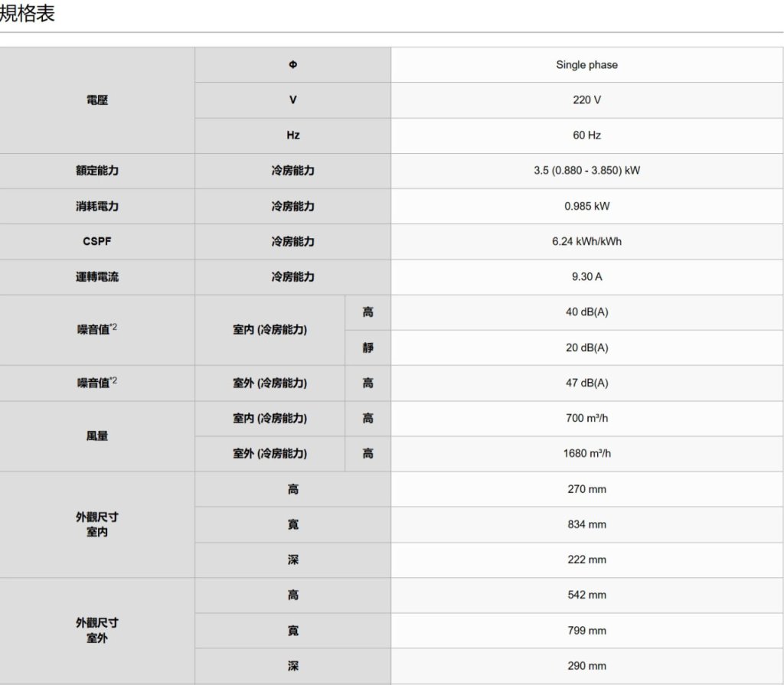
Task: Select the 799 mm outdoor width value
Action: point(586,631)
